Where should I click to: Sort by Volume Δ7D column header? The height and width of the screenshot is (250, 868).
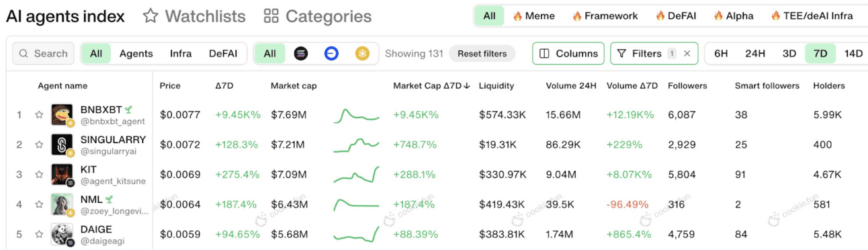click(x=632, y=86)
